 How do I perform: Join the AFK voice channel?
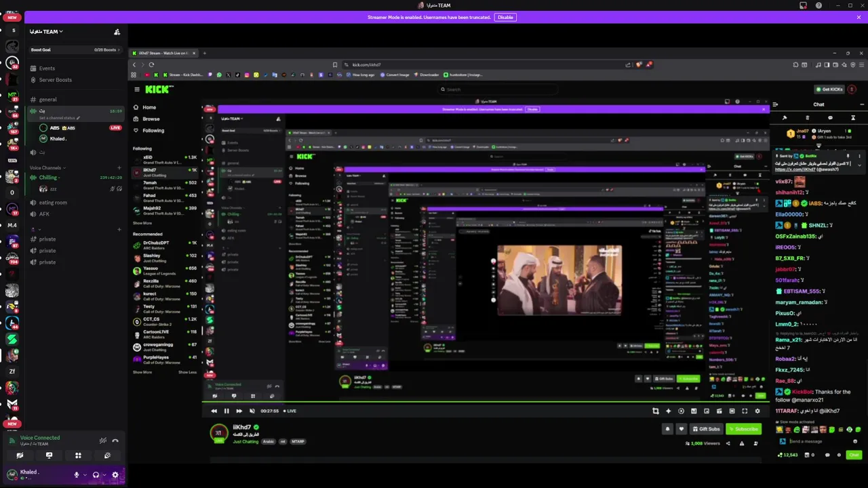(x=44, y=214)
